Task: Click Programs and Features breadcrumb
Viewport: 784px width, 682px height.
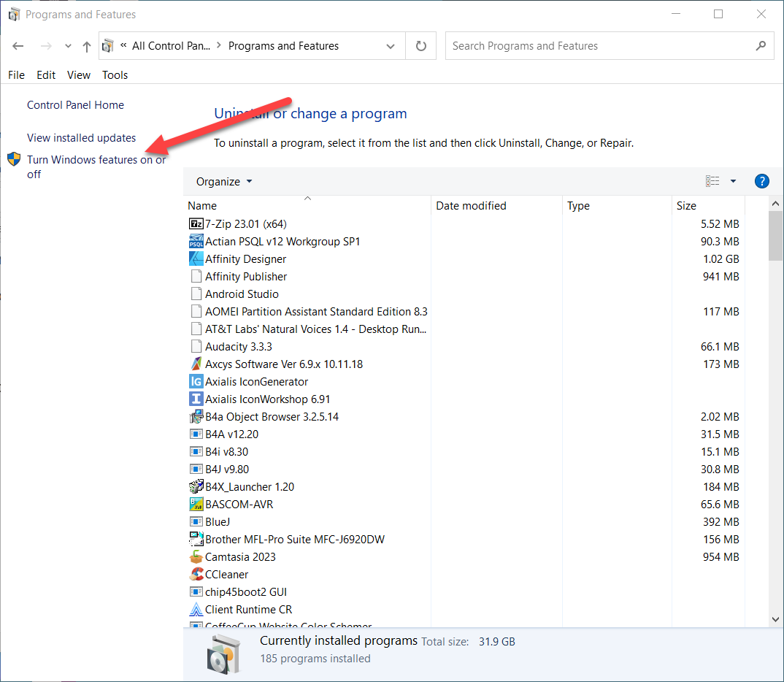Action: [283, 46]
